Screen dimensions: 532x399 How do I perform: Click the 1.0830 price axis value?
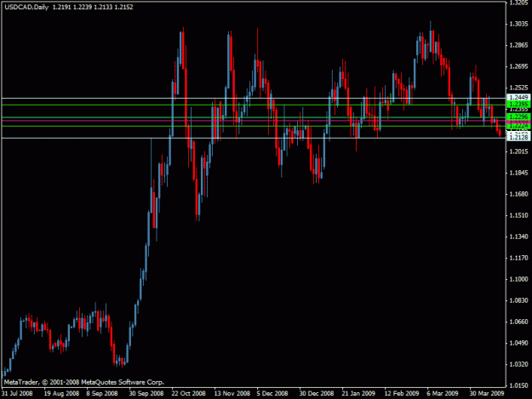tap(518, 300)
